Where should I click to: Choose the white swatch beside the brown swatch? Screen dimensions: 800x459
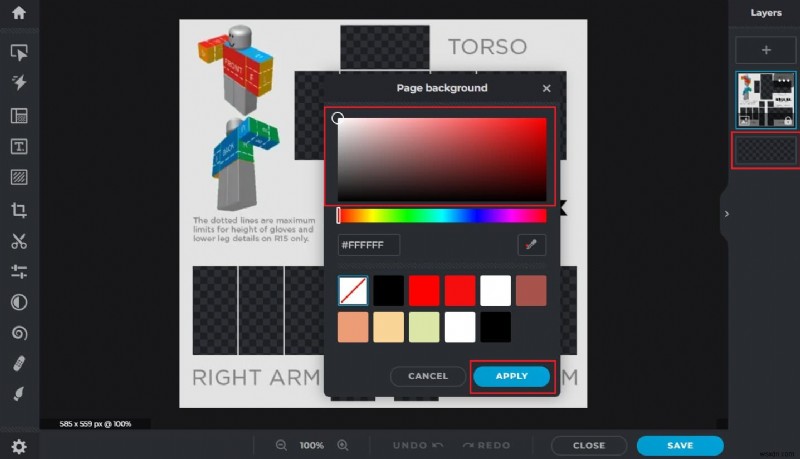495,291
